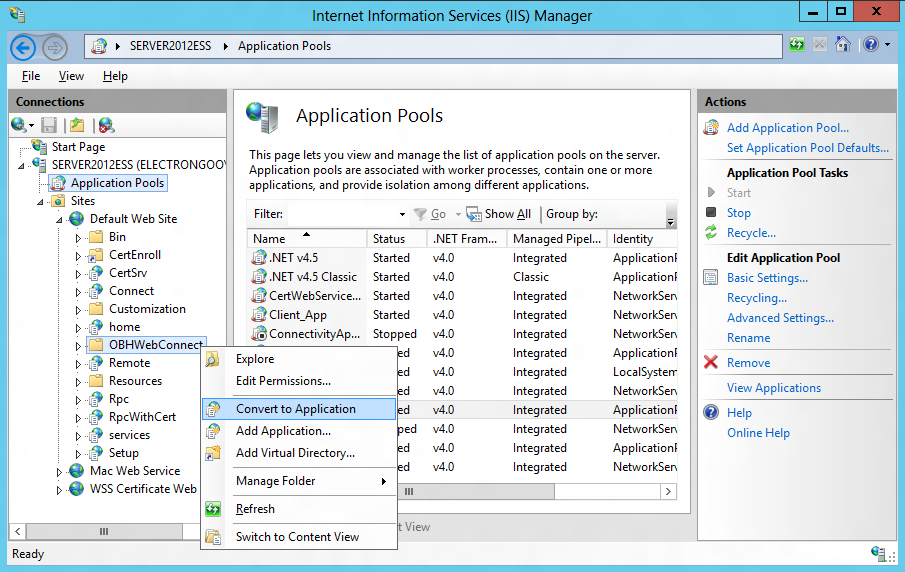Expand the CertEnroll node

click(78, 255)
